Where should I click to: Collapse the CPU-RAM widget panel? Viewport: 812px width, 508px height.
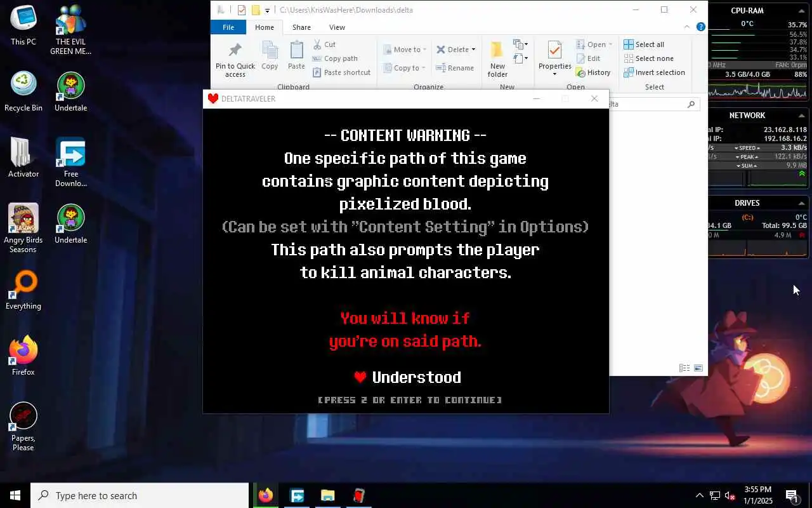click(x=802, y=11)
